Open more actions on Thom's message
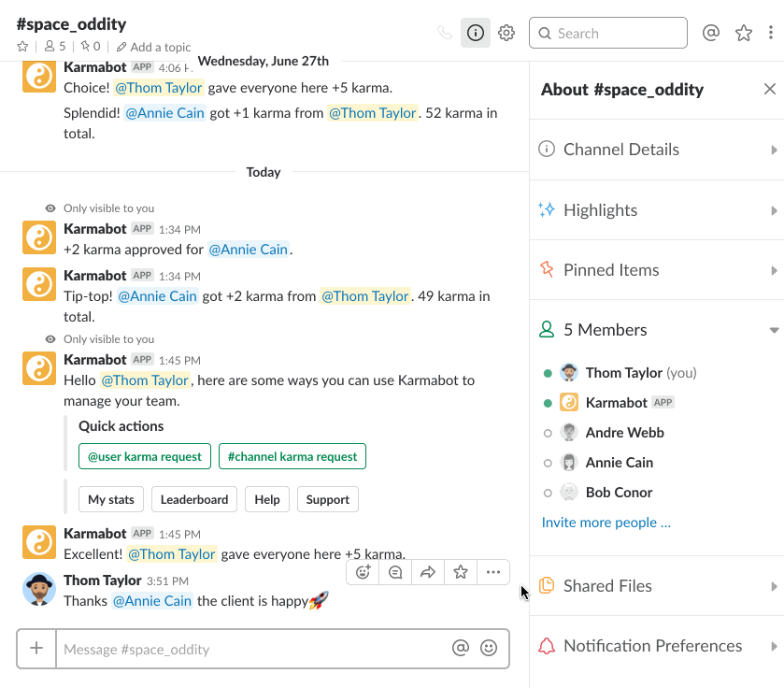 pos(492,571)
